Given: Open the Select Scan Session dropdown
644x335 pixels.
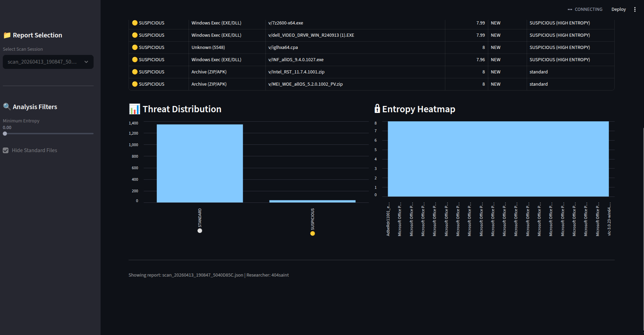Looking at the screenshot, I should pyautogui.click(x=48, y=62).
